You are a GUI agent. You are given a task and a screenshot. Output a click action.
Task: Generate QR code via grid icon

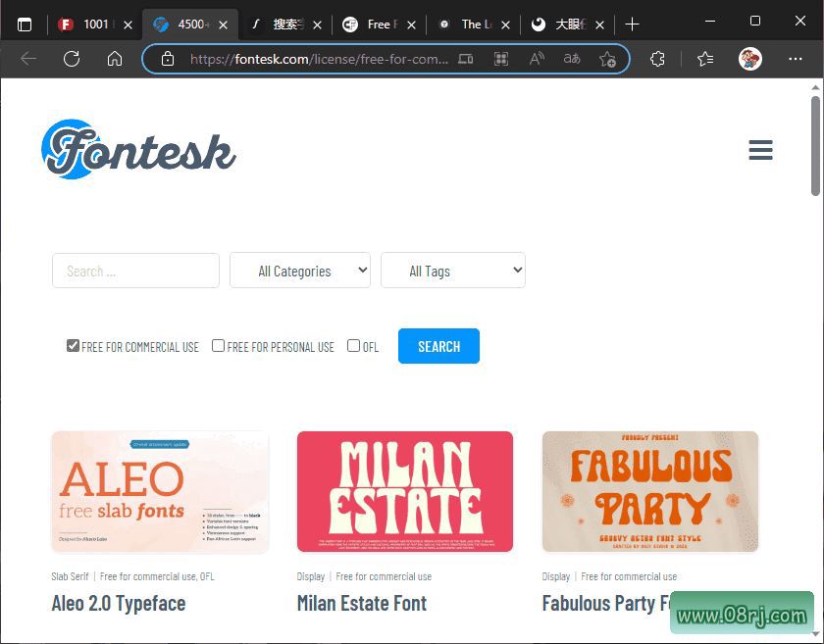point(501,59)
